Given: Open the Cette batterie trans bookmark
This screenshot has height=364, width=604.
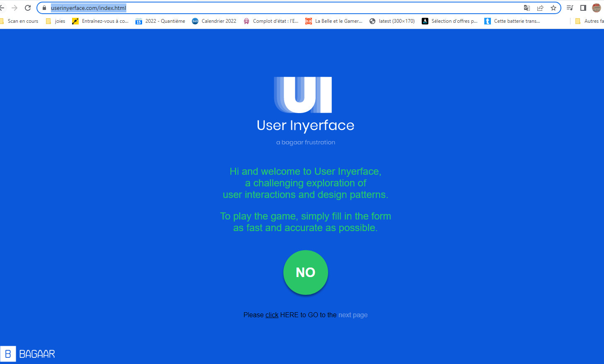Looking at the screenshot, I should tap(512, 21).
